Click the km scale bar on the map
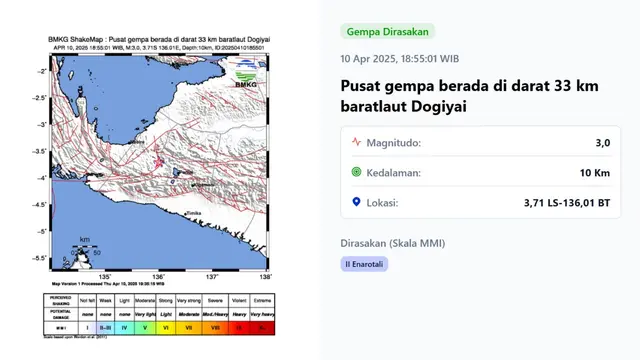The image size is (640, 360). tap(85, 246)
